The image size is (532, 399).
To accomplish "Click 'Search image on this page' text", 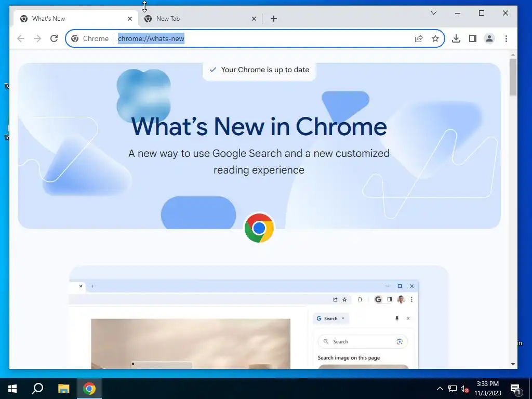I will tap(349, 357).
